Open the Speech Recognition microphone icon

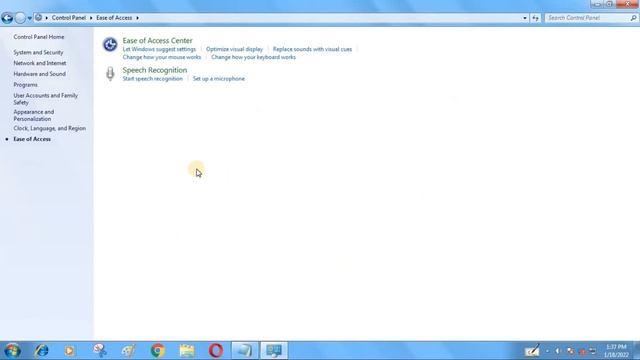click(x=110, y=74)
